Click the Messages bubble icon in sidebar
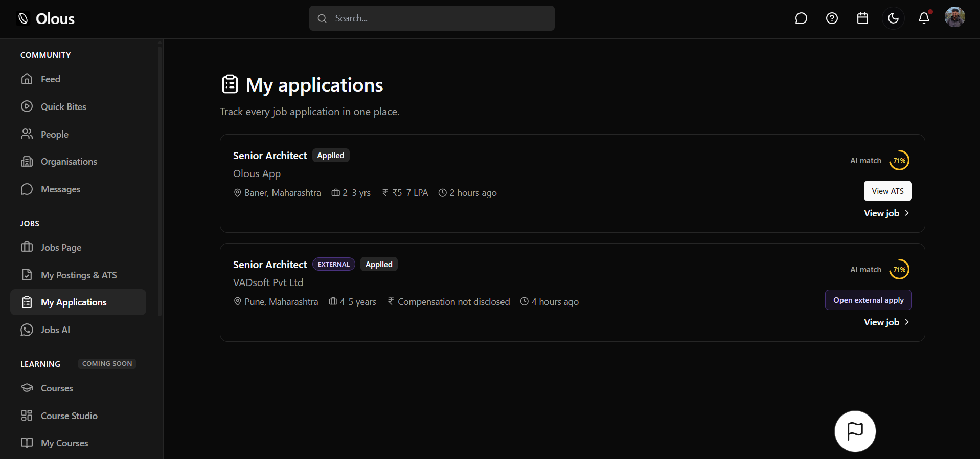The width and height of the screenshot is (980, 459). pyautogui.click(x=27, y=189)
